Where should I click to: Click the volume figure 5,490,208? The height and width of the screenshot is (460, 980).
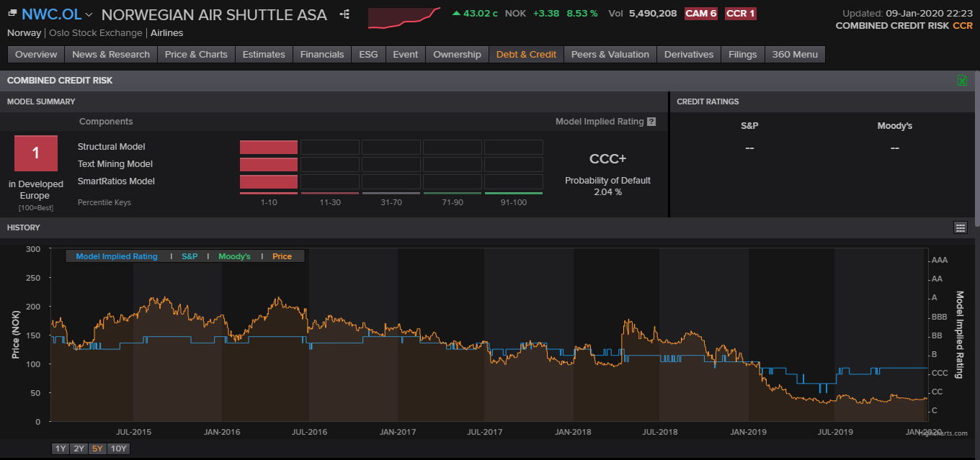coord(653,14)
